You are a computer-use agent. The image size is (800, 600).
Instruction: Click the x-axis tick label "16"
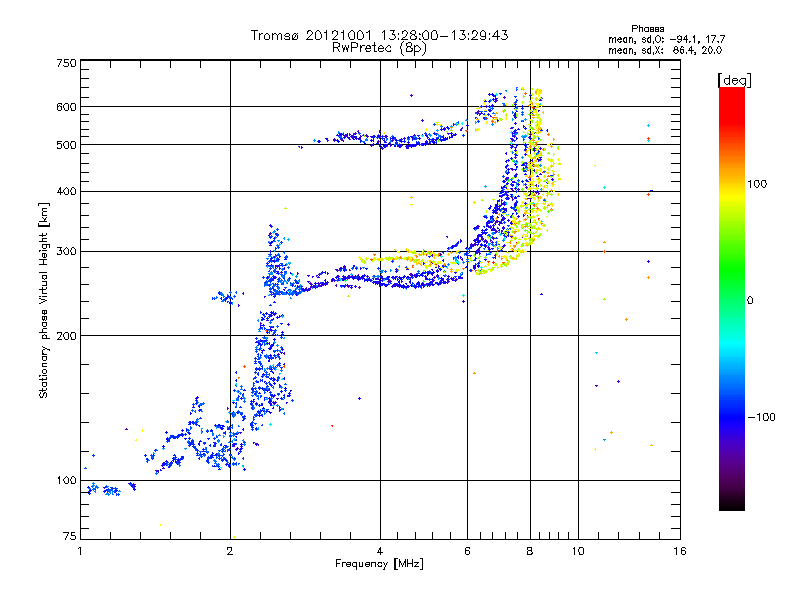pyautogui.click(x=680, y=551)
